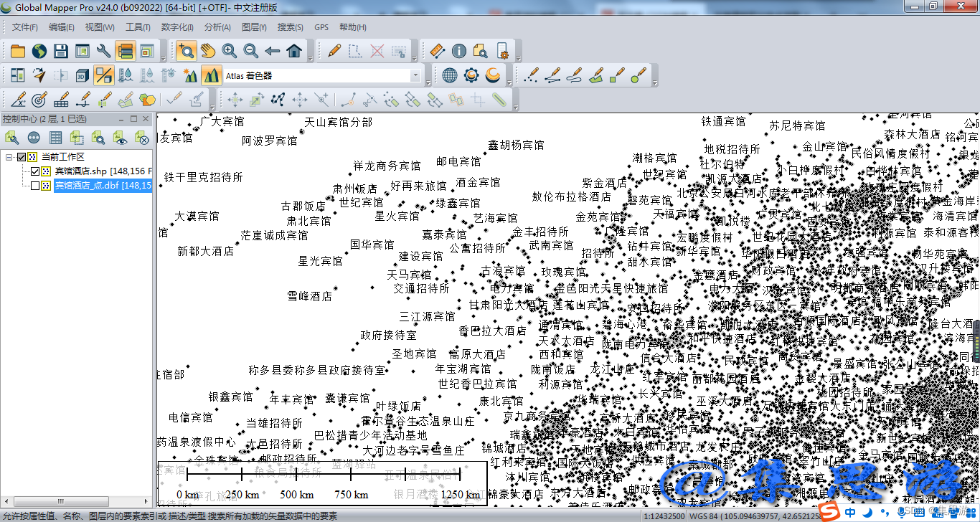Select the Digitizer pencil tool
Image resolution: width=980 pixels, height=522 pixels.
click(x=334, y=51)
